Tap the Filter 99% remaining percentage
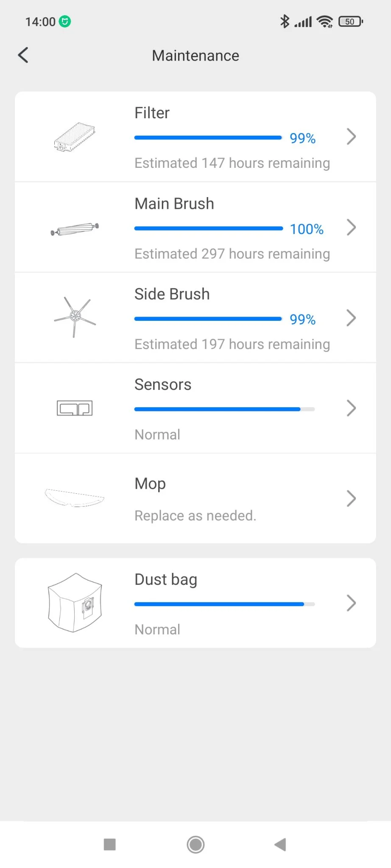391x868 pixels. (302, 138)
